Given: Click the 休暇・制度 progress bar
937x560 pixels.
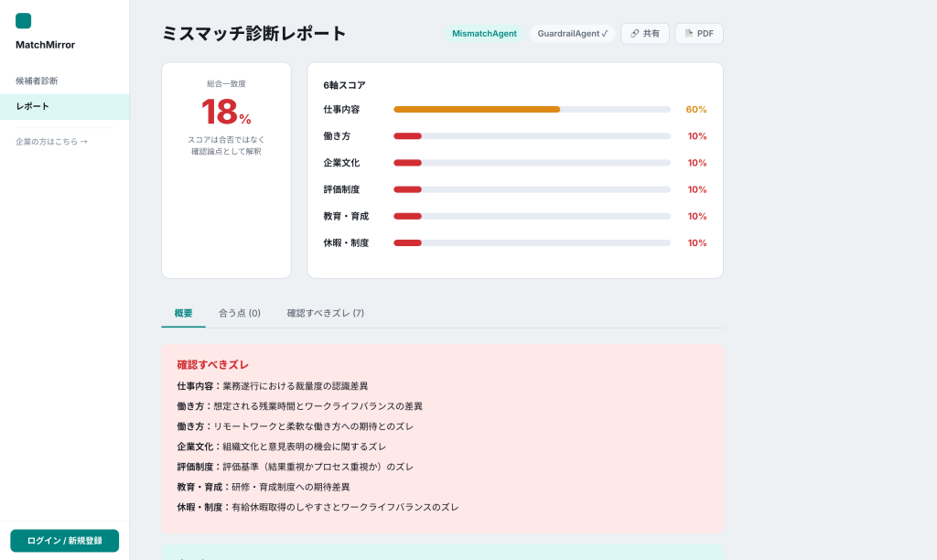Looking at the screenshot, I should point(532,242).
